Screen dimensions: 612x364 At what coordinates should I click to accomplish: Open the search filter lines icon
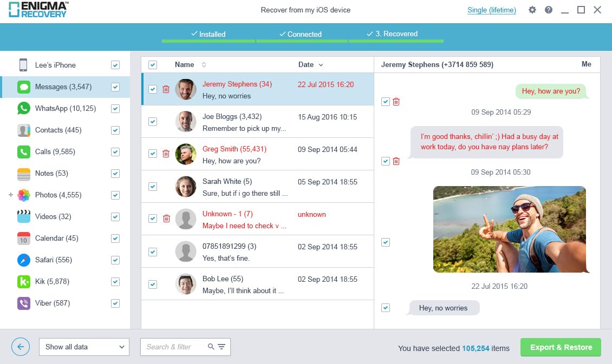tap(222, 347)
